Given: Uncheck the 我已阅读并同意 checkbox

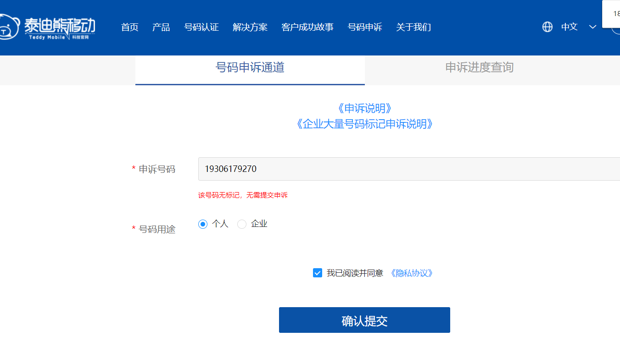Looking at the screenshot, I should tap(317, 273).
